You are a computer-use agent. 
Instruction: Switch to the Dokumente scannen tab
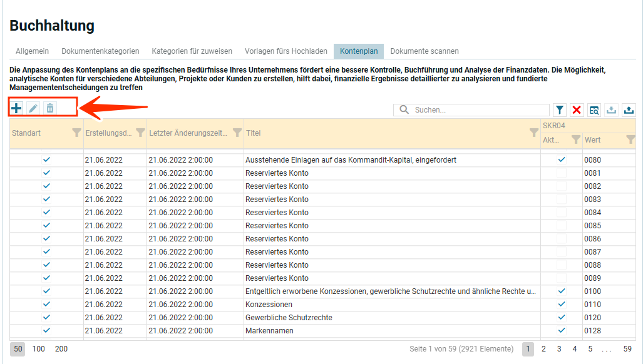(424, 51)
